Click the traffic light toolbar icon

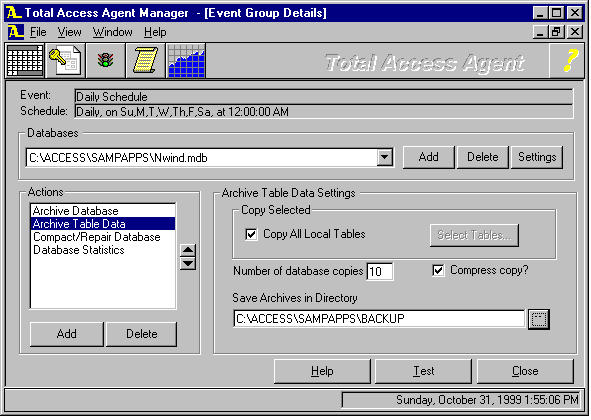pos(106,60)
